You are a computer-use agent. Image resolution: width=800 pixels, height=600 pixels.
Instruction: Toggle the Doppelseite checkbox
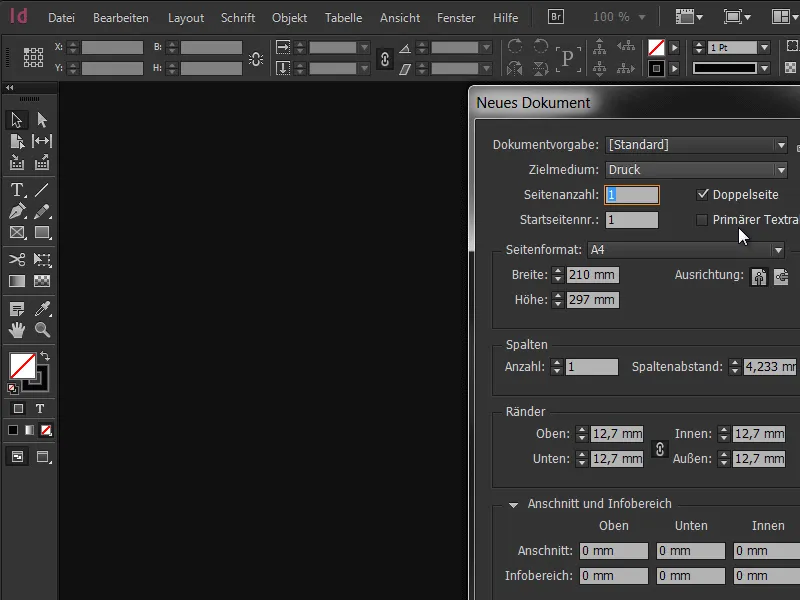pos(703,194)
